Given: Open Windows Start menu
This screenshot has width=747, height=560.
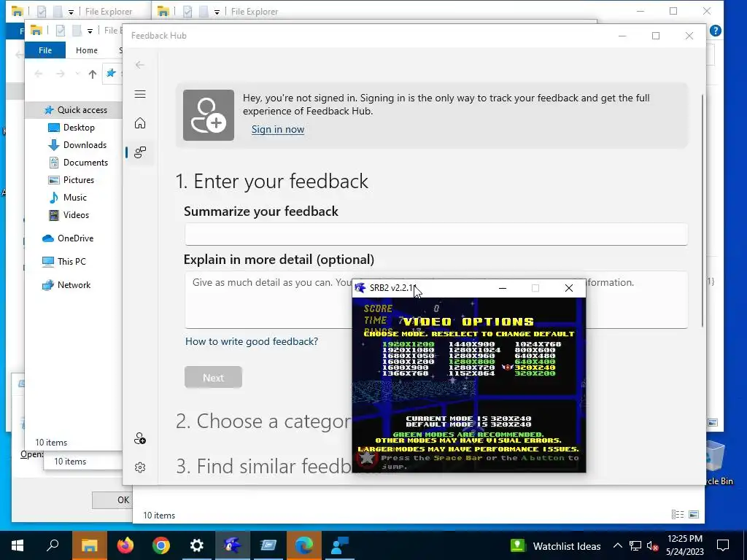Looking at the screenshot, I should pyautogui.click(x=18, y=545).
